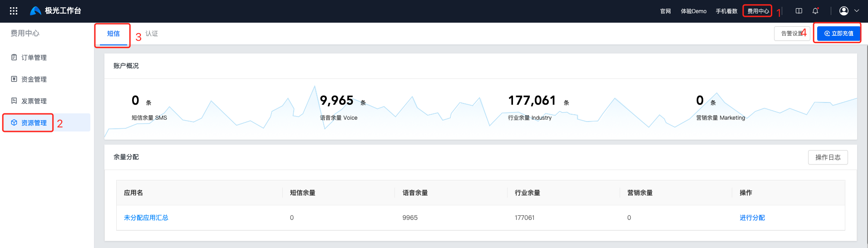Open 体验Demo in top bar
Screen dimensions: 868x248
(694, 11)
